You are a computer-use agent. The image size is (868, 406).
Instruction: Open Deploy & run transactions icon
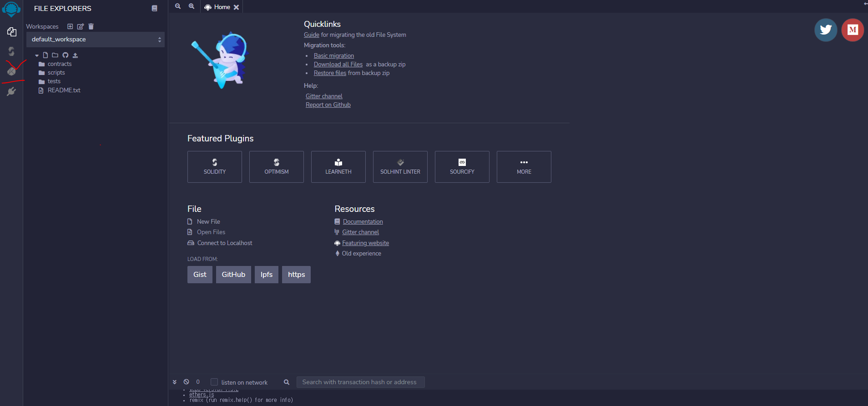(x=11, y=71)
